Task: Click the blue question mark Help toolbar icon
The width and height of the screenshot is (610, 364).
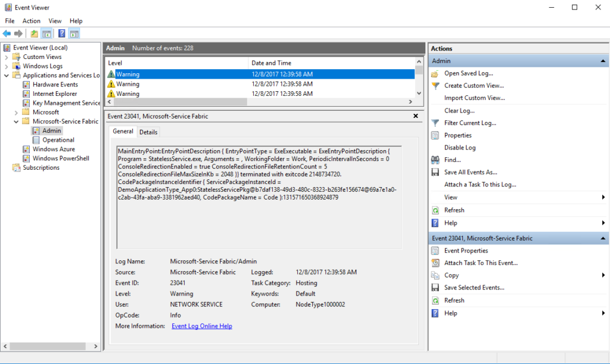Action: (x=61, y=33)
